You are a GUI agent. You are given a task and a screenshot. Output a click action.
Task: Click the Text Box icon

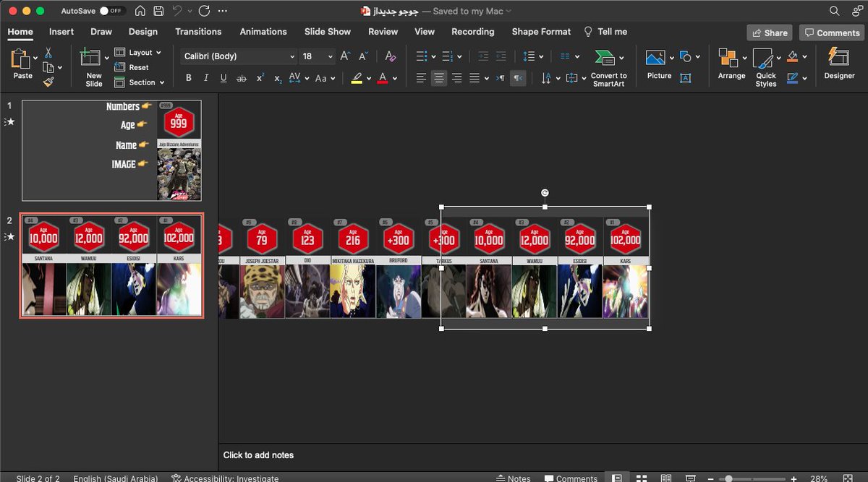[x=686, y=78]
